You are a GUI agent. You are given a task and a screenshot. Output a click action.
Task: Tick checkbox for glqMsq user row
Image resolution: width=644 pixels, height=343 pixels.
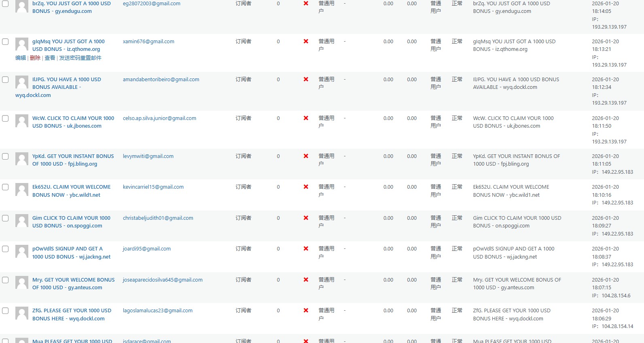coord(5,42)
